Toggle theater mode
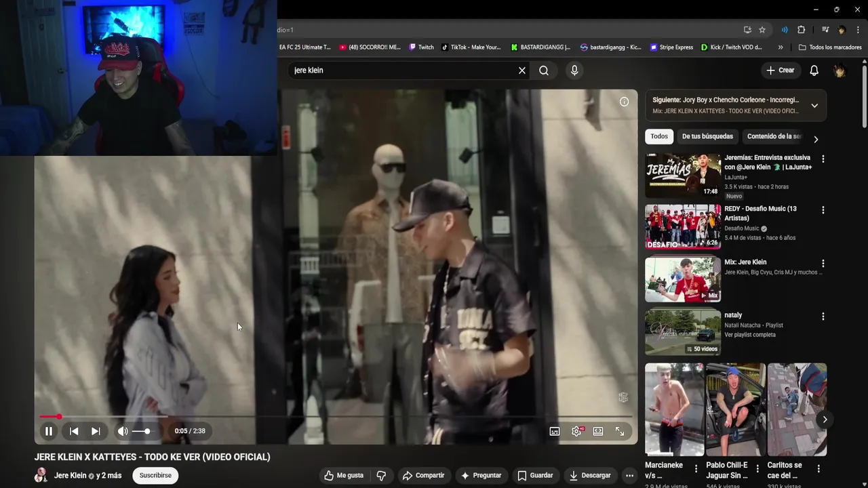The height and width of the screenshot is (488, 868). [598, 431]
